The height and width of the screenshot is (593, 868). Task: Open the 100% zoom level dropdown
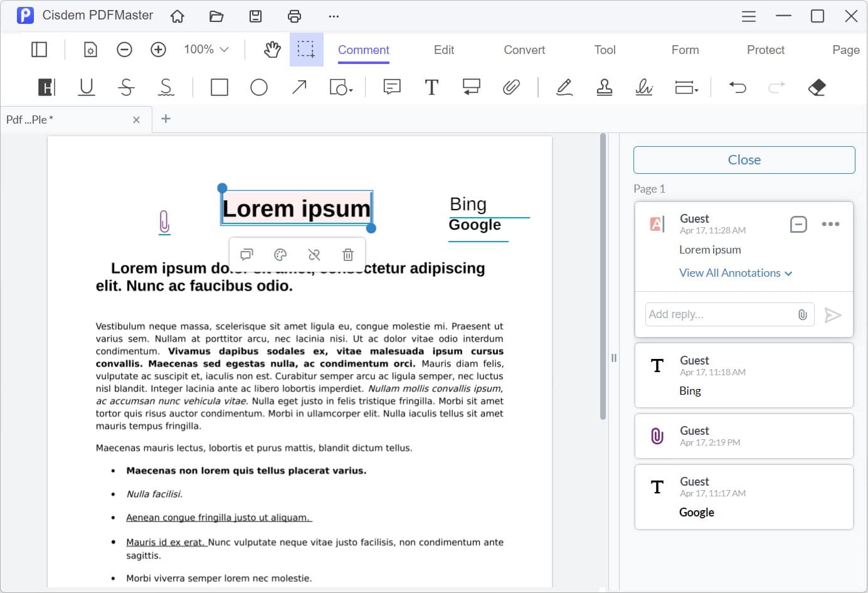pyautogui.click(x=206, y=49)
